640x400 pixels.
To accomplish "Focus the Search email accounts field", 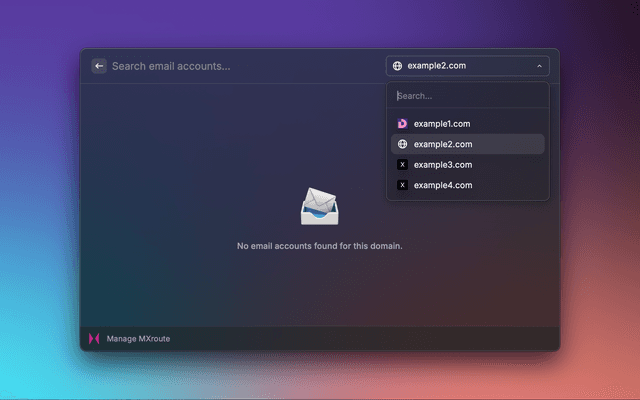I will click(x=240, y=66).
